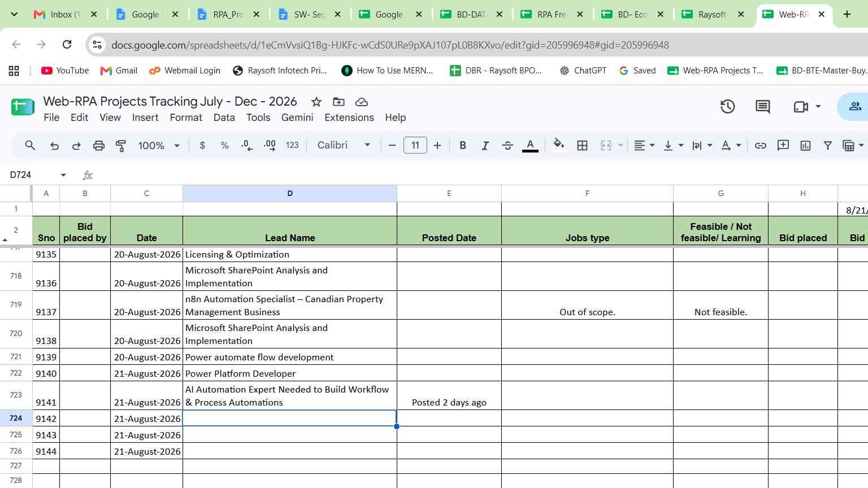
Task: Open the comments panel icon
Action: tap(762, 107)
